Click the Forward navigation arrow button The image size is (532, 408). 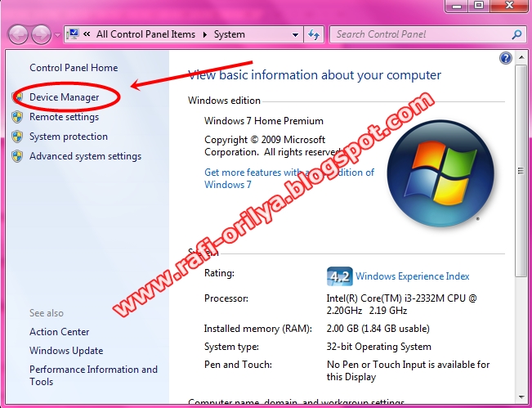(41, 34)
